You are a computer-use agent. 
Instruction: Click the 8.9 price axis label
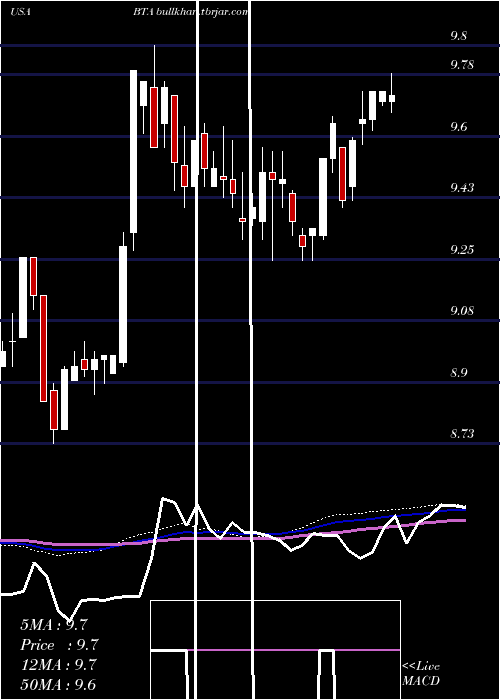click(458, 372)
